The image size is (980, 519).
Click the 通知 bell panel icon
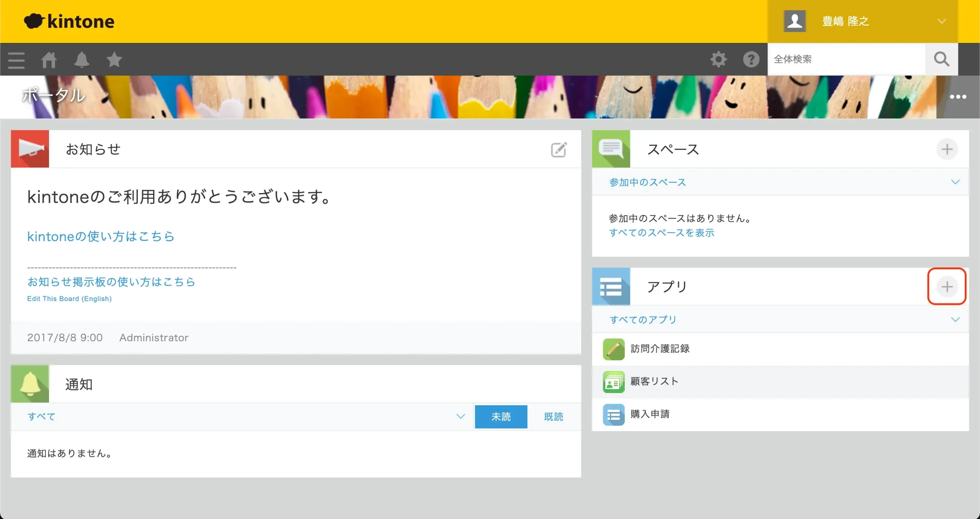click(x=30, y=384)
